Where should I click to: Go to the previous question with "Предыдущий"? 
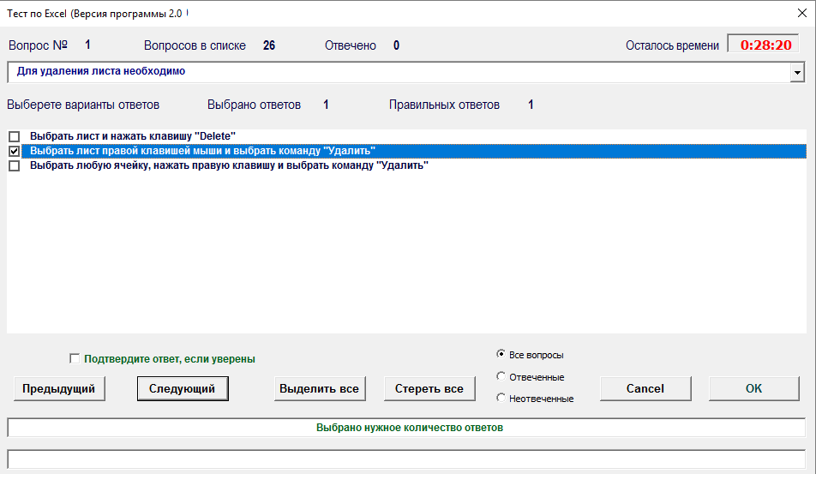tap(59, 388)
